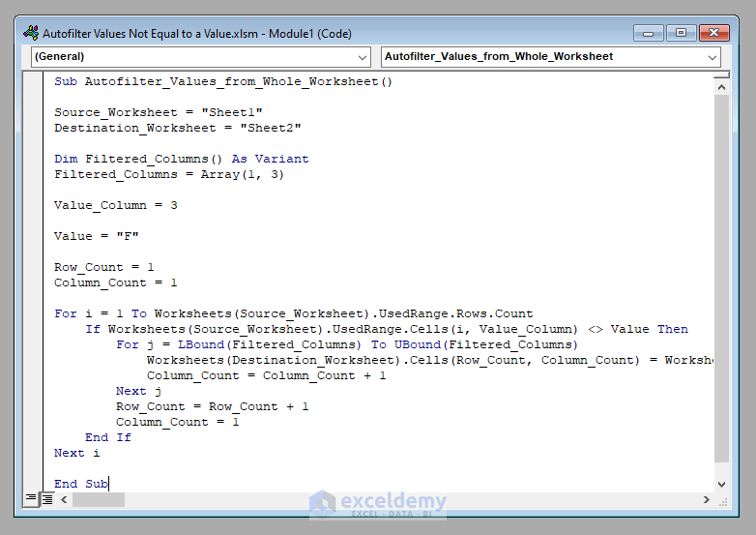756x535 pixels.
Task: Click the 'End Sub' line
Action: point(81,484)
